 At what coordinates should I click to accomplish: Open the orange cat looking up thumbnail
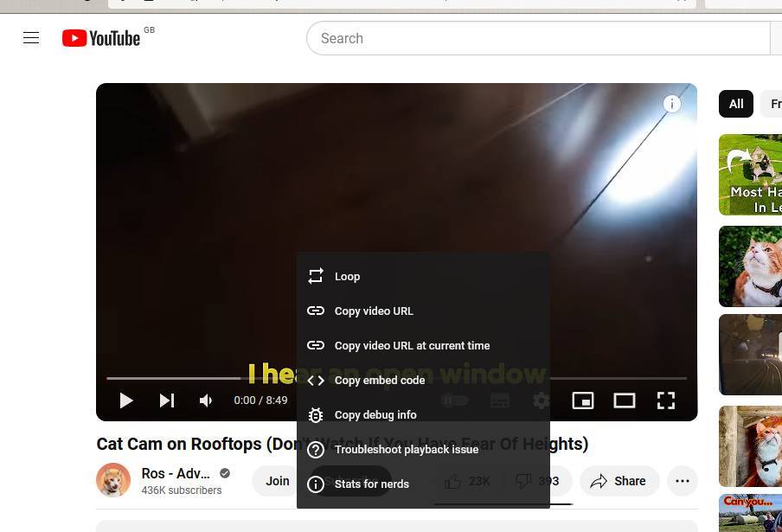tap(750, 266)
